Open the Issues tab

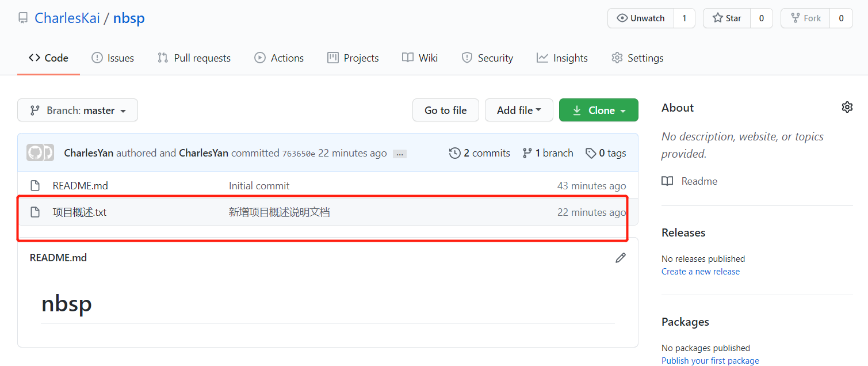113,58
